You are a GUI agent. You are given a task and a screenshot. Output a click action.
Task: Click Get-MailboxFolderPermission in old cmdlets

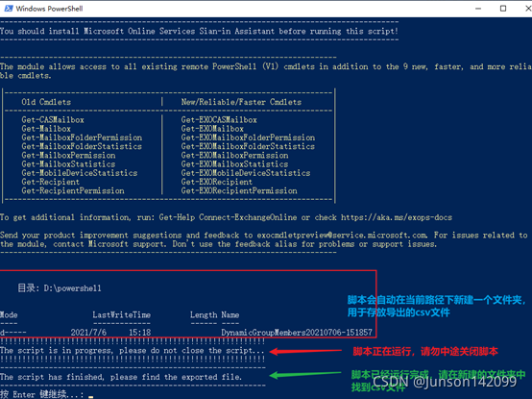pyautogui.click(x=82, y=137)
